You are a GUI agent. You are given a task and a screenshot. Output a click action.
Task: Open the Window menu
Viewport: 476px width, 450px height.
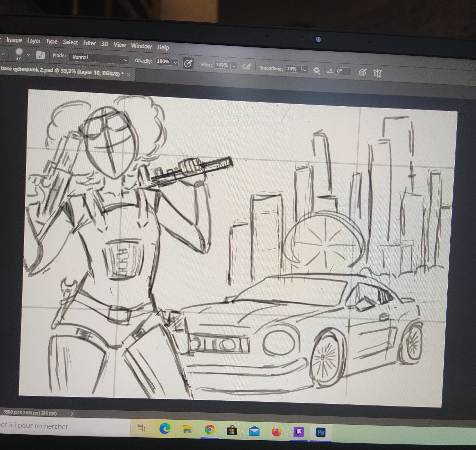141,46
